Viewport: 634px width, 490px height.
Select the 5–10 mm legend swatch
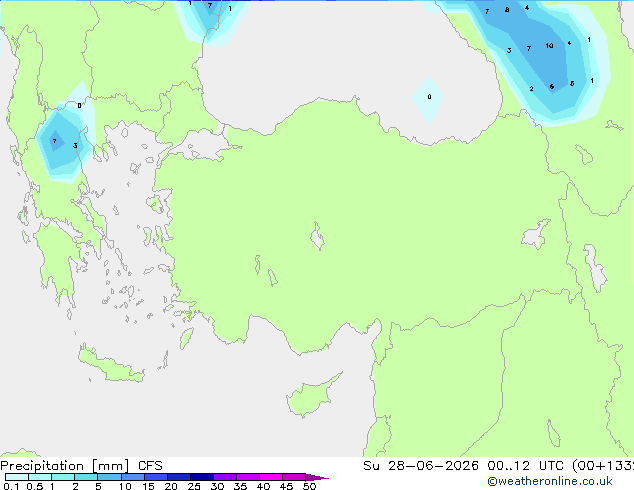[x=109, y=477]
